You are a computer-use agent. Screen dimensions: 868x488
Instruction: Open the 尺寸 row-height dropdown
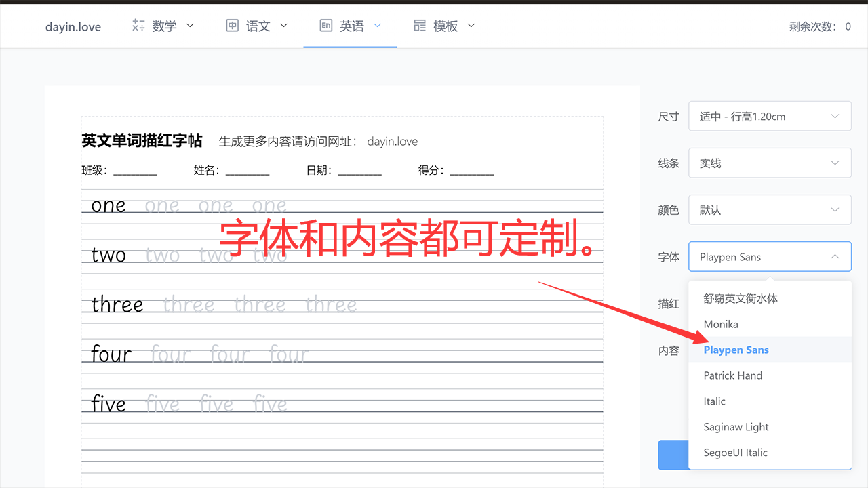tap(770, 116)
